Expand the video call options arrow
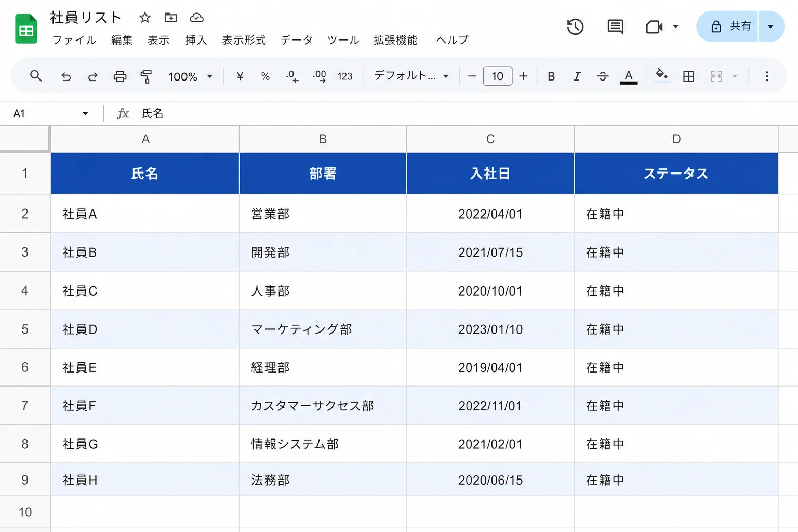This screenshot has height=532, width=798. (x=676, y=26)
